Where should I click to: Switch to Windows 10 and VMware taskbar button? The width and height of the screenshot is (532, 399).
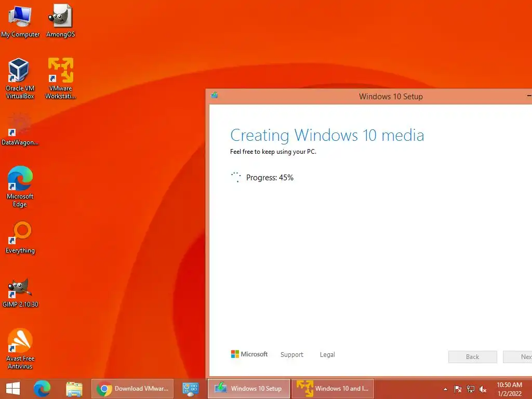[x=333, y=389]
